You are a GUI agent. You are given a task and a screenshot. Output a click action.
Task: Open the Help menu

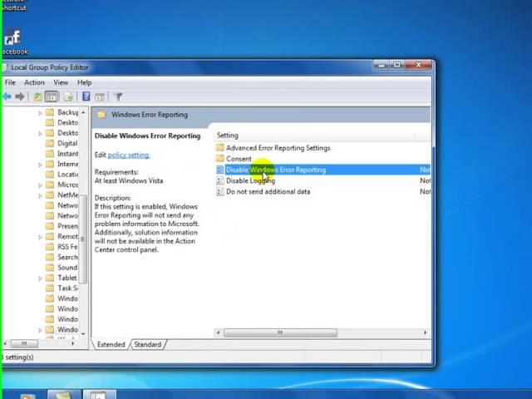tap(84, 82)
